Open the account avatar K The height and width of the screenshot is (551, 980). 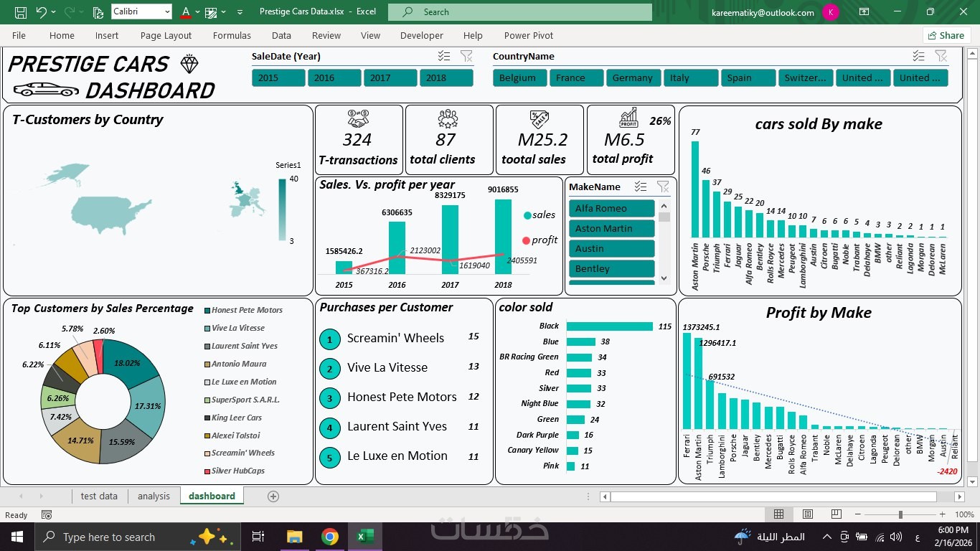[x=831, y=12]
